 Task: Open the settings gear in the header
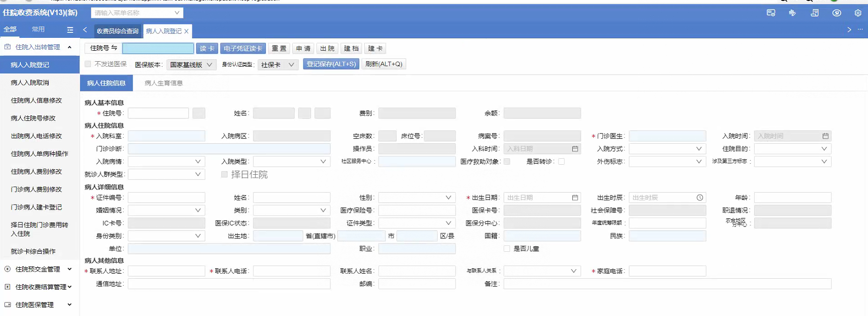click(x=858, y=13)
